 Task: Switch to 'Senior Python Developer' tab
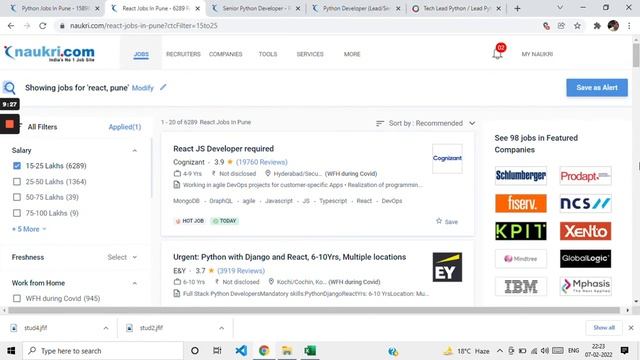tap(256, 8)
